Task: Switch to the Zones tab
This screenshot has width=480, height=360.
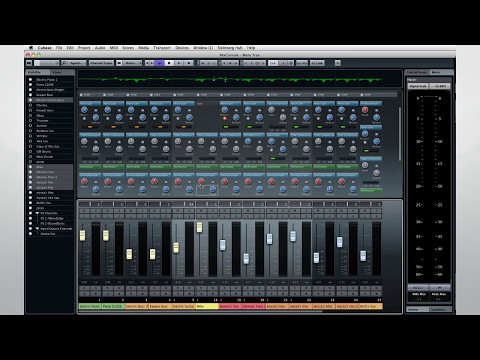Action: click(62, 72)
